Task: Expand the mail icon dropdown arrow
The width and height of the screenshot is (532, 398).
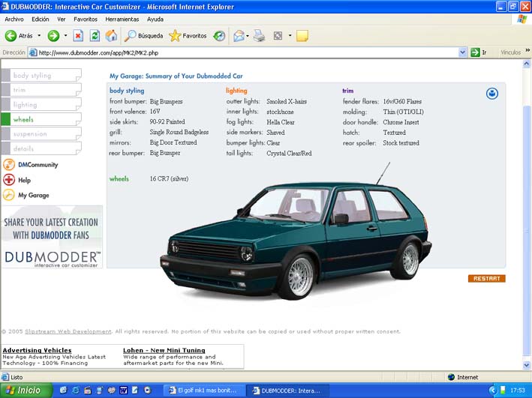Action: pos(248,35)
